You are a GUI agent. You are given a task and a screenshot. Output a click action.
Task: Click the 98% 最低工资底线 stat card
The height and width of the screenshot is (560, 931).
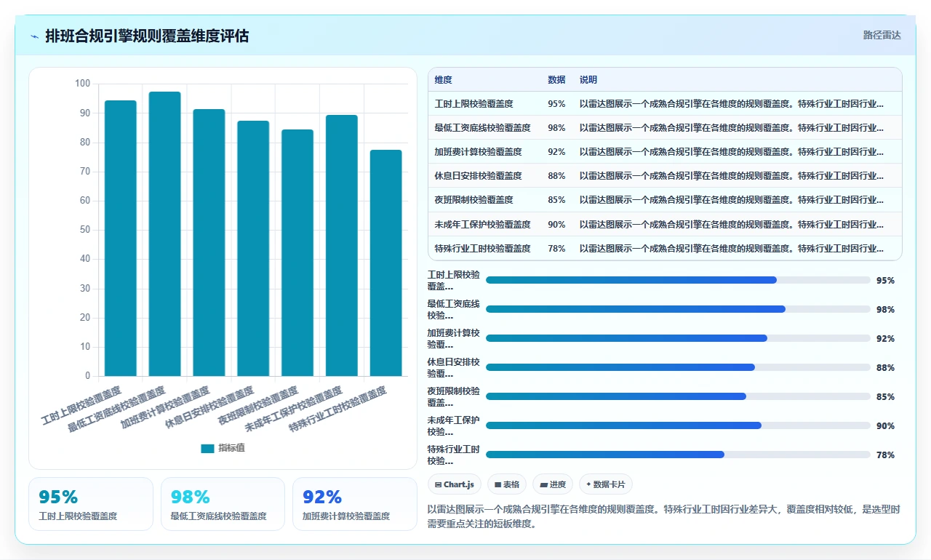[223, 504]
